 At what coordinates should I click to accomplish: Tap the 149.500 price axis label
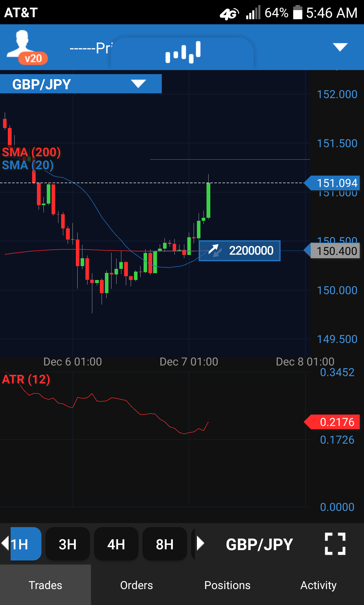pyautogui.click(x=337, y=339)
